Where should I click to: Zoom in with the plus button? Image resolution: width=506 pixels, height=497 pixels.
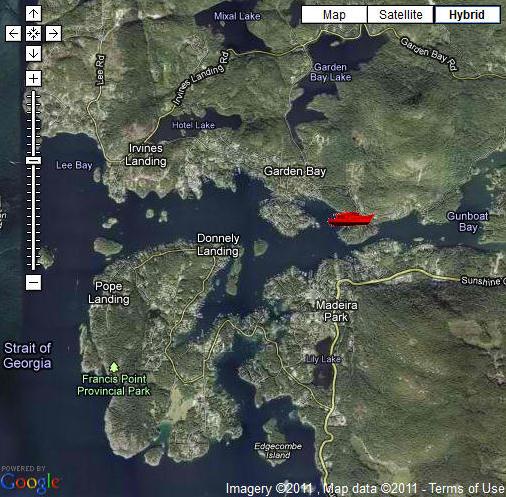33,79
